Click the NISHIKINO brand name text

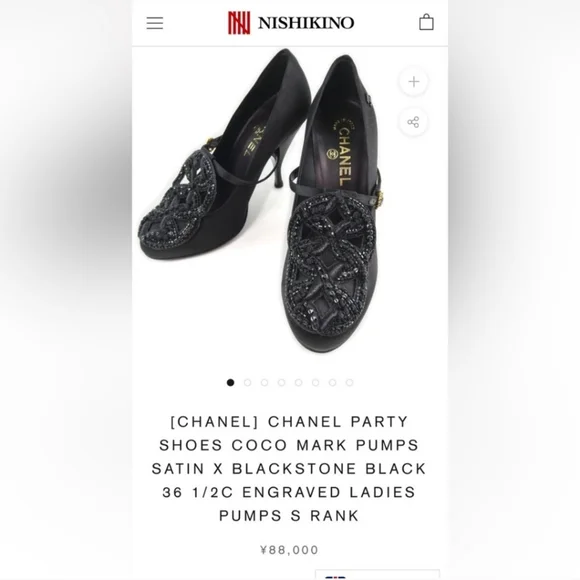click(306, 23)
